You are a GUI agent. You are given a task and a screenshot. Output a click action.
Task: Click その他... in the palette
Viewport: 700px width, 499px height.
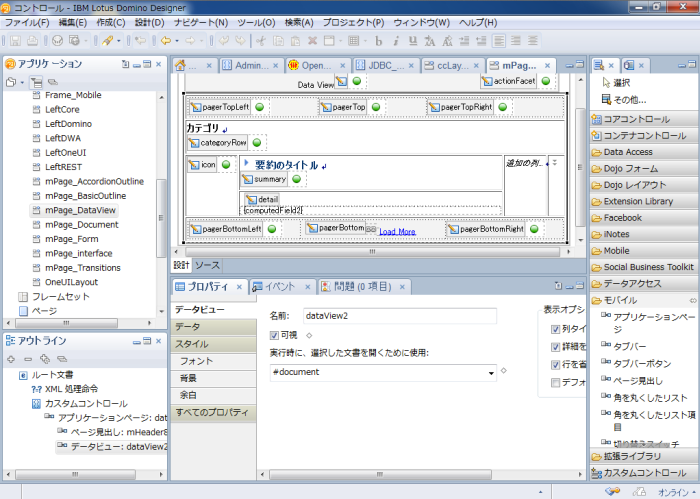(x=624, y=100)
